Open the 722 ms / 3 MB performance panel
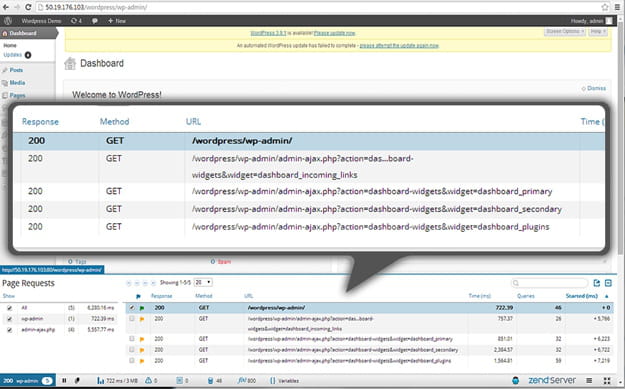Image resolution: width=625 pixels, height=389 pixels. 117,381
